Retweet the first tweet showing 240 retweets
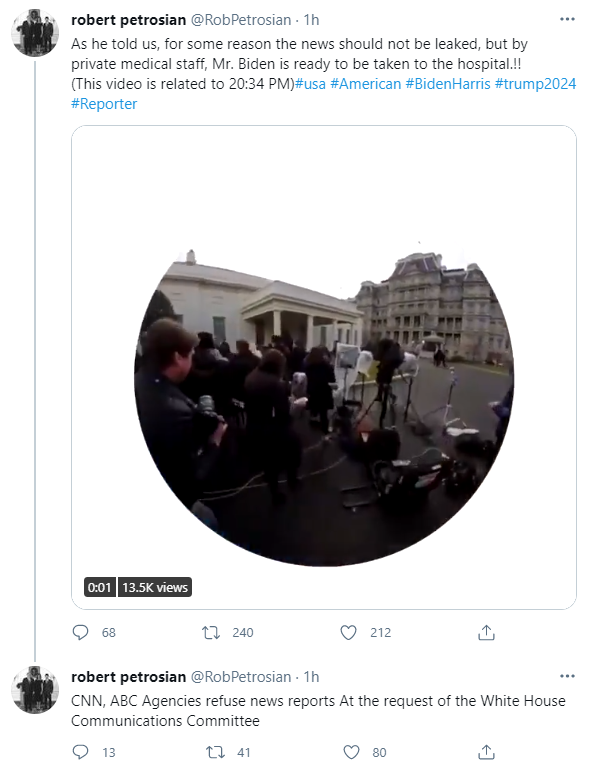This screenshot has width=592, height=772. pos(211,632)
